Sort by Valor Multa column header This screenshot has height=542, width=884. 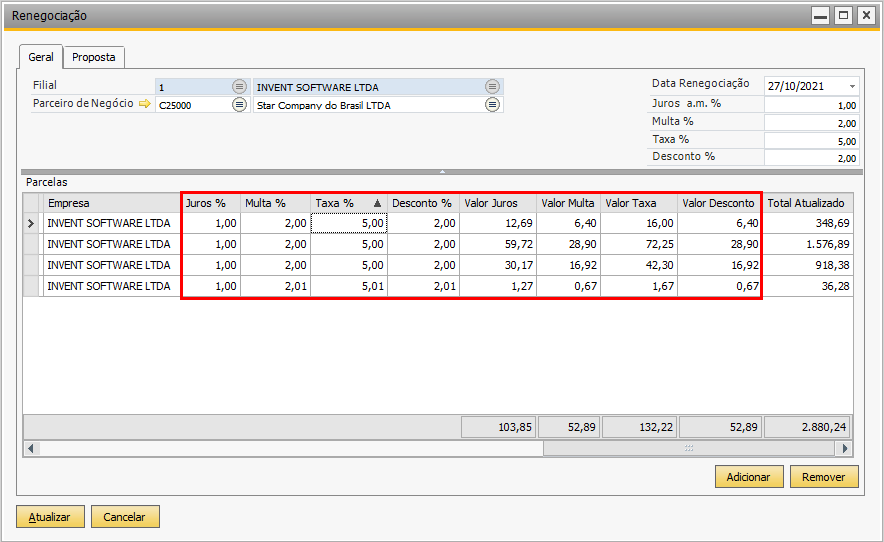(568, 203)
